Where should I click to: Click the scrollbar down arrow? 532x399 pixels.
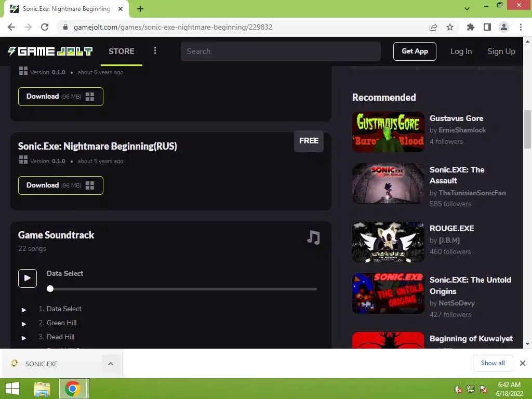tap(527, 344)
